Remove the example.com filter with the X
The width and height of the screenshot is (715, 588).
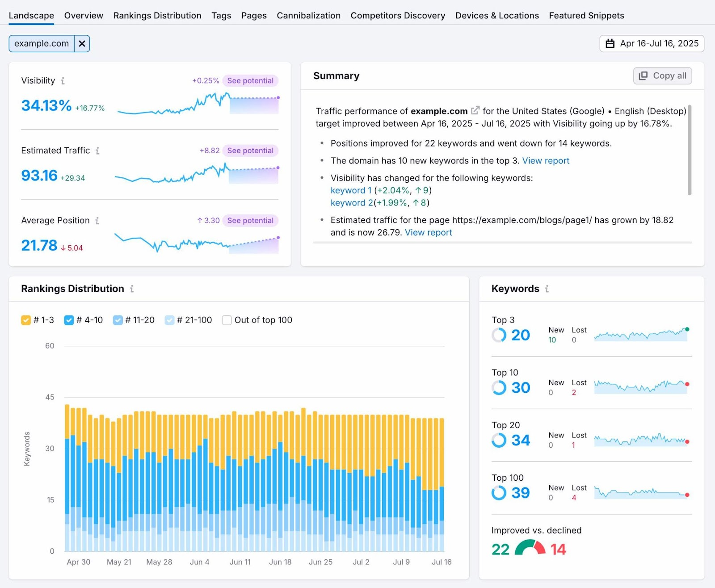pyautogui.click(x=82, y=43)
